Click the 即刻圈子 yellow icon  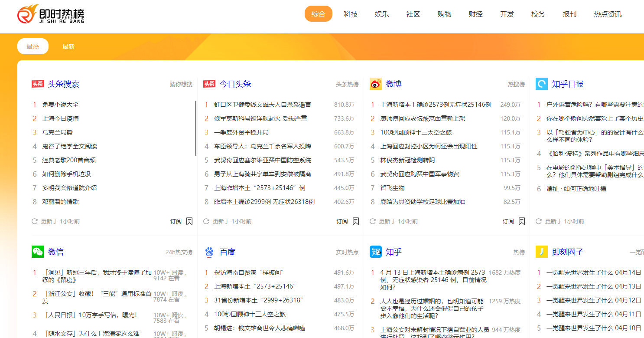coord(541,252)
